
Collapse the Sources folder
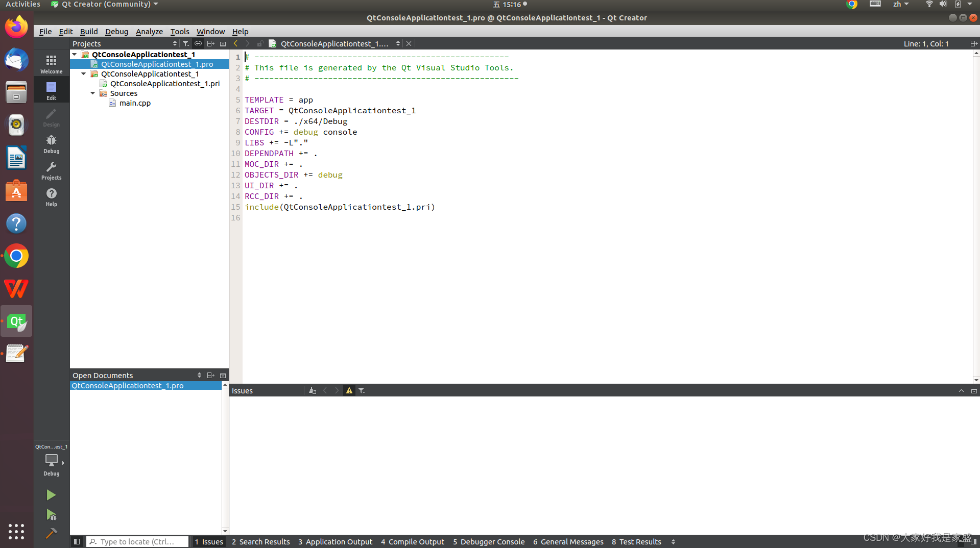[x=93, y=93]
